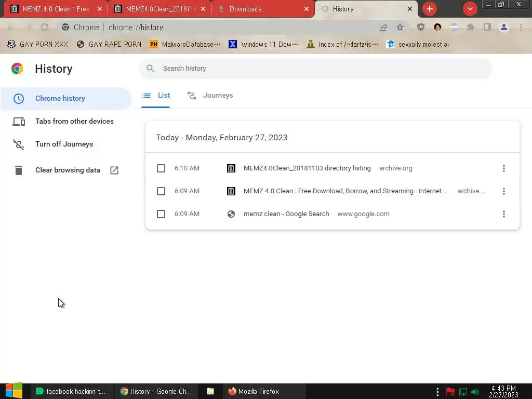This screenshot has height=399, width=532.
Task: Click the striped flag extension icon
Action: pyautogui.click(x=454, y=27)
